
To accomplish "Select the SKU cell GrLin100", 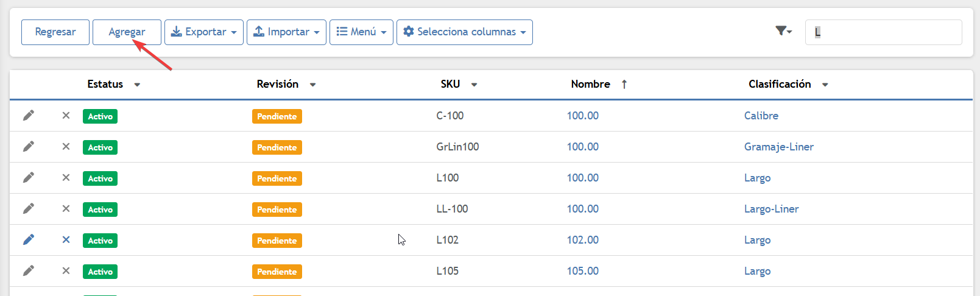I will (x=458, y=147).
